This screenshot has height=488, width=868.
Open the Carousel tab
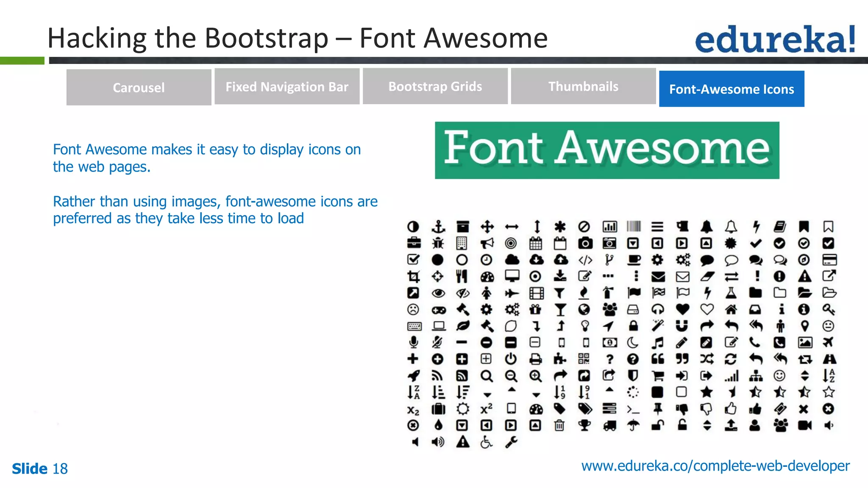coord(139,87)
